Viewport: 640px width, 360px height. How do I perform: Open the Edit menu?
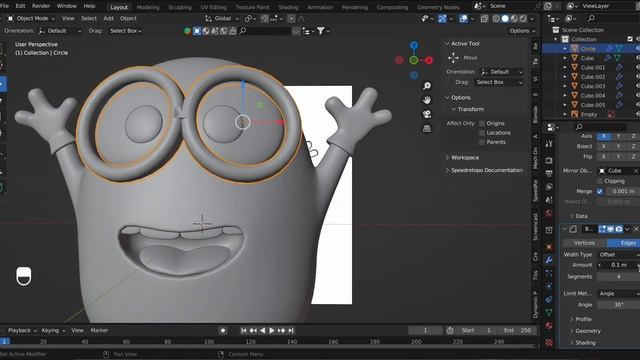click(20, 6)
